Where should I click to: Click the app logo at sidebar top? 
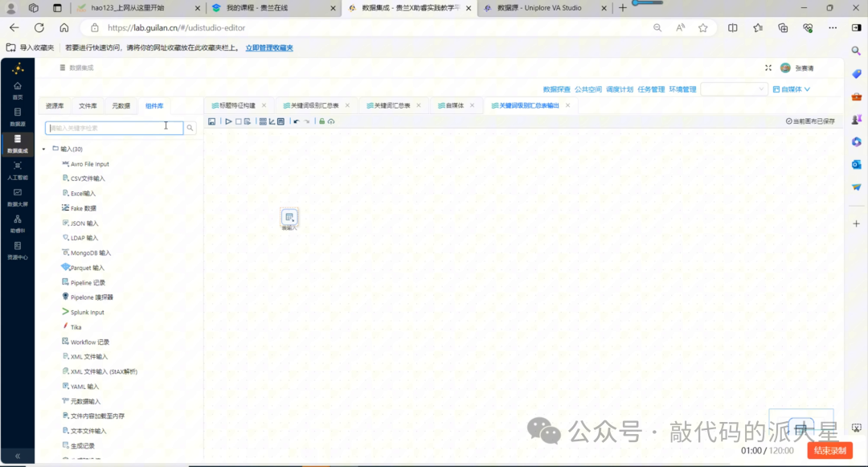click(x=18, y=68)
